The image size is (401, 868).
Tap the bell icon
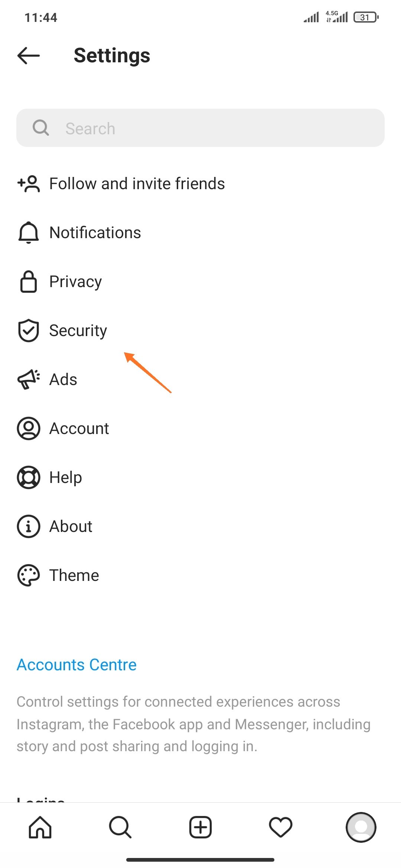point(29,233)
